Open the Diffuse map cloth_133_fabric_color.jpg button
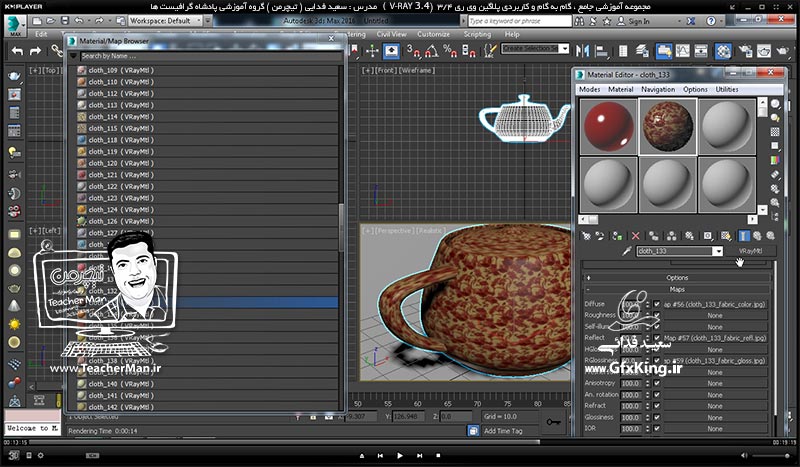This screenshot has width=800, height=467. tap(714, 304)
